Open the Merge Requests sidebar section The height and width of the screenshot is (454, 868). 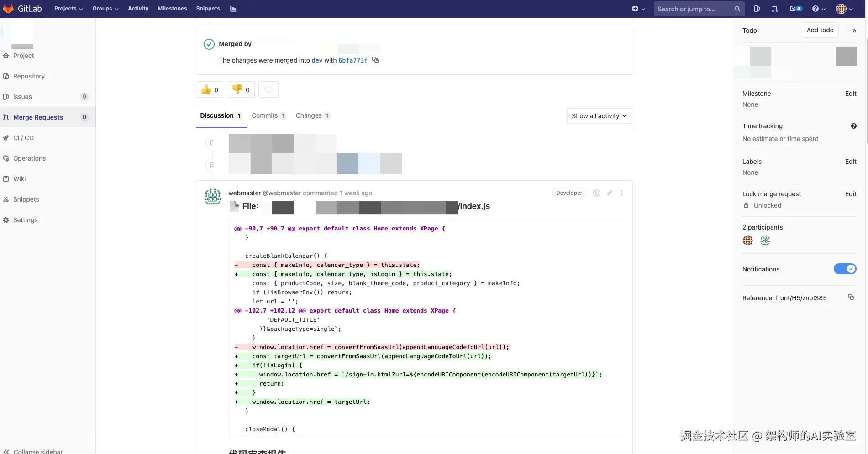point(39,117)
